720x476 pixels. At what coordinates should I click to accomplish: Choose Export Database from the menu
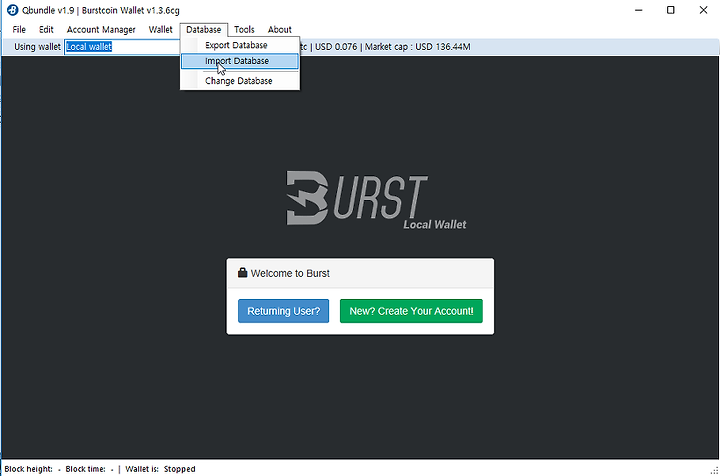[240, 45]
